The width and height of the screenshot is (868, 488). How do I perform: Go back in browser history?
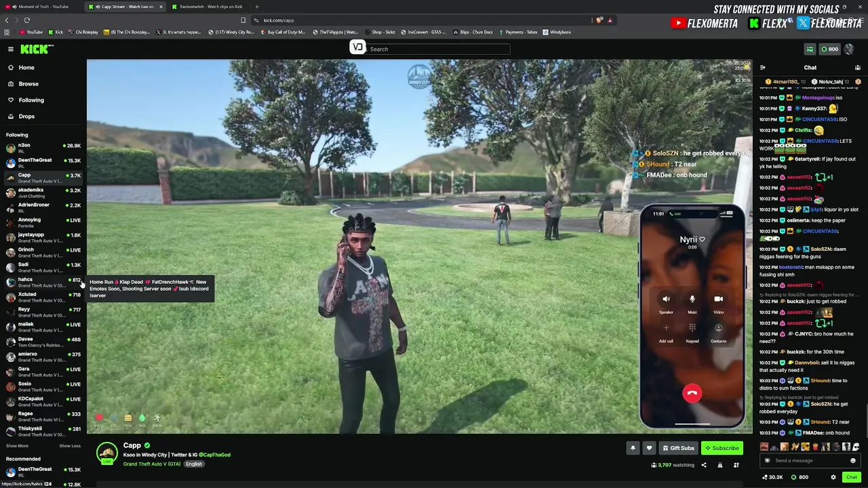click(7, 20)
